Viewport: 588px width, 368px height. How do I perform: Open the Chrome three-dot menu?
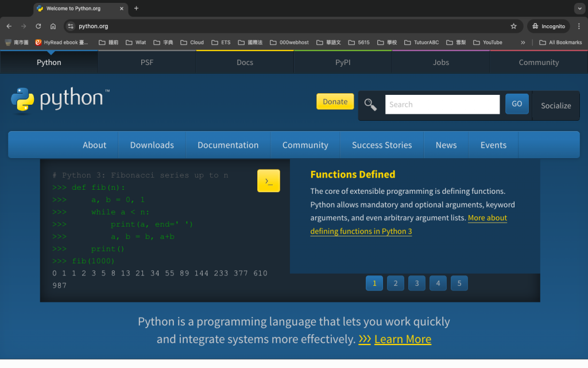579,26
